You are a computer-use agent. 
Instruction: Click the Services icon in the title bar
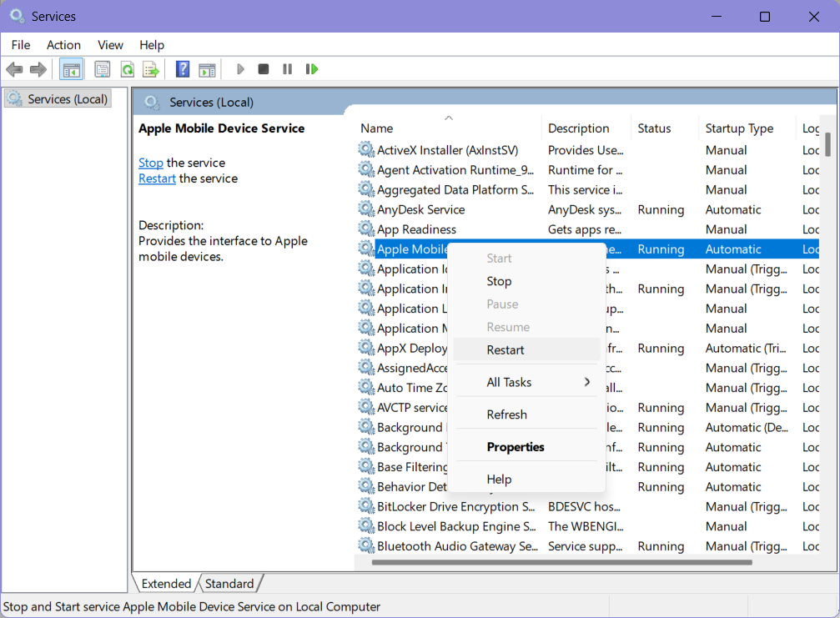click(17, 16)
